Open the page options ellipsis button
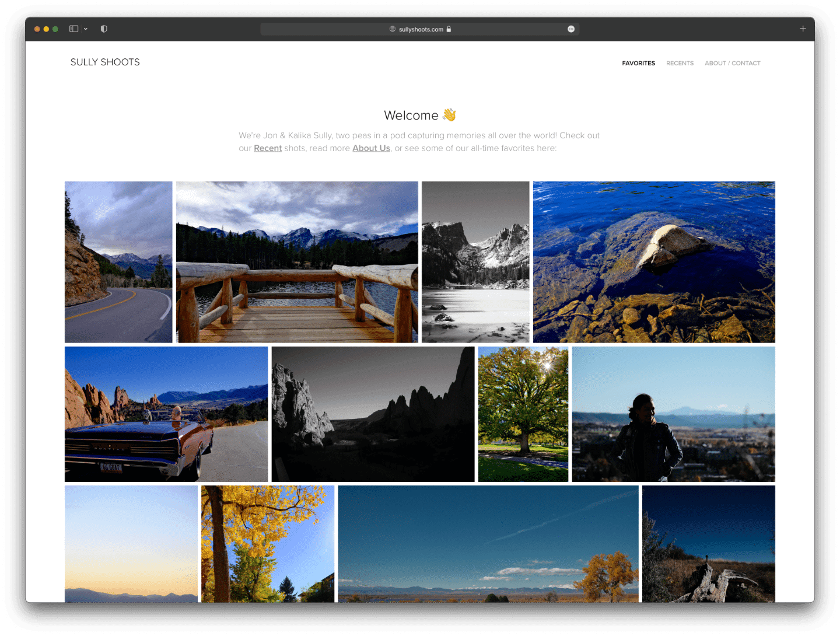This screenshot has height=636, width=840. [571, 29]
